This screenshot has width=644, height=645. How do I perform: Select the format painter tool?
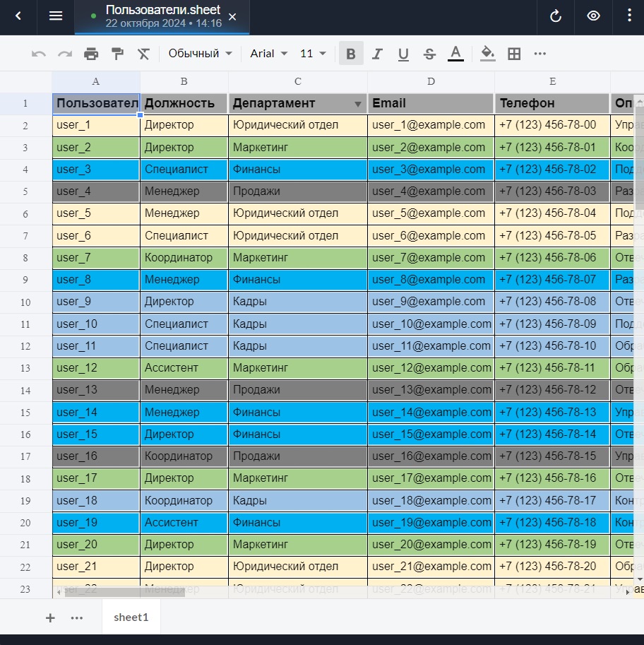point(118,54)
